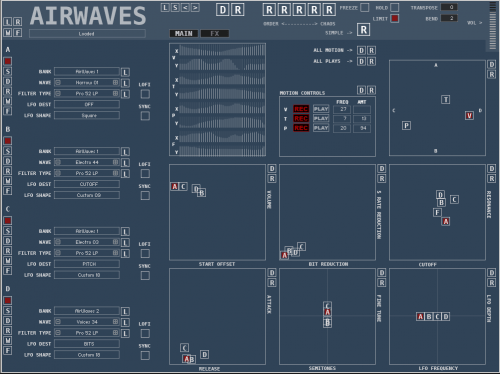
Task: Click MOTION CONTROLS randomize R button
Action: pyautogui.click(x=371, y=90)
